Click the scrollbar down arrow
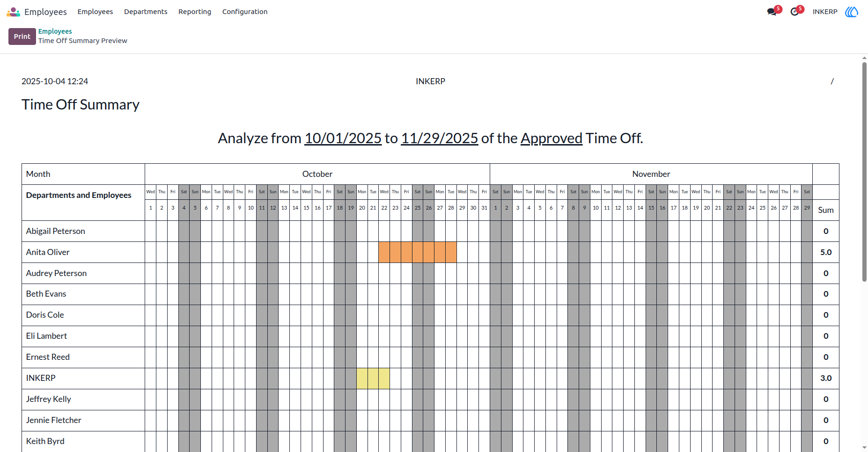This screenshot has width=868, height=452. pos(864,448)
